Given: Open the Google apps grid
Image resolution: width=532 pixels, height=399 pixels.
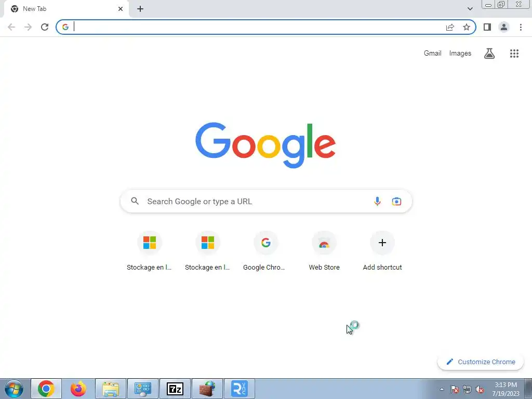Looking at the screenshot, I should click(x=514, y=54).
